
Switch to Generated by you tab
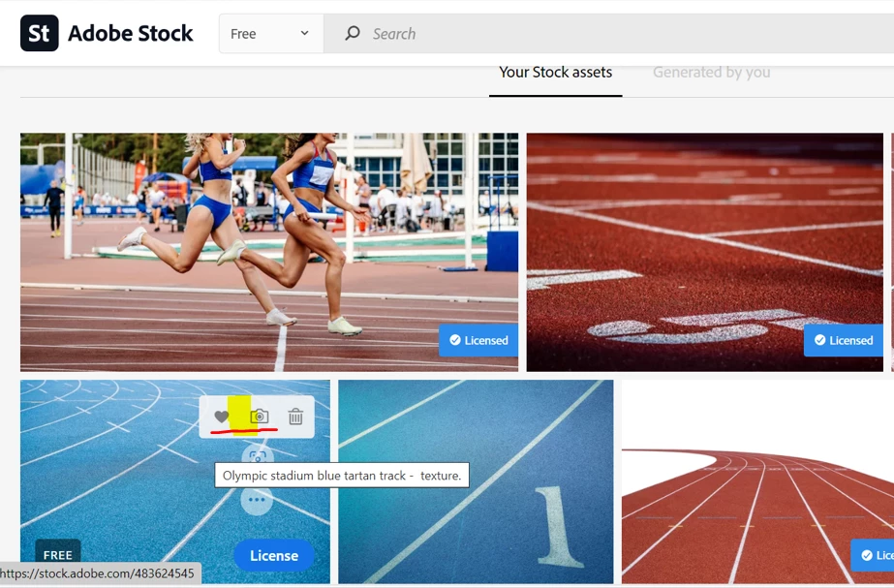(711, 73)
